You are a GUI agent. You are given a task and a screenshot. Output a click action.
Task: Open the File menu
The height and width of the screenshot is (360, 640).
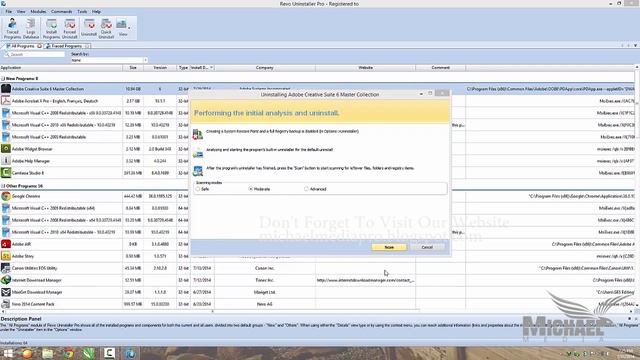[9, 11]
